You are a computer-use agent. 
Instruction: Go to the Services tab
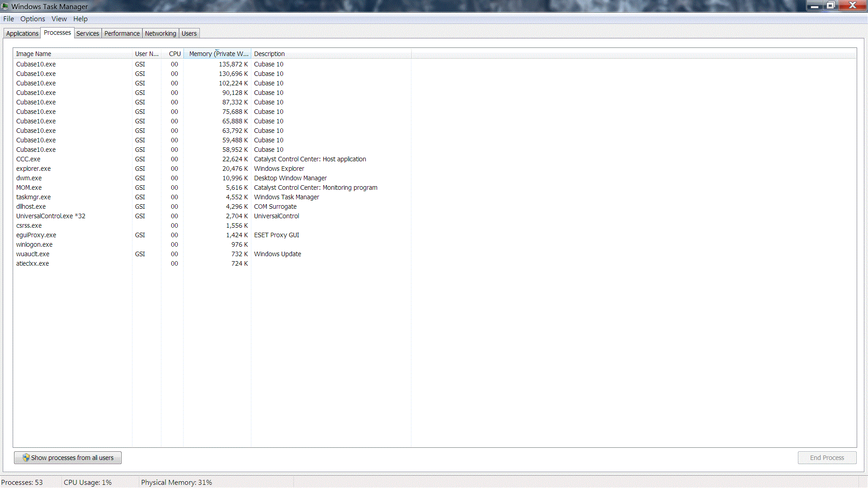click(88, 33)
